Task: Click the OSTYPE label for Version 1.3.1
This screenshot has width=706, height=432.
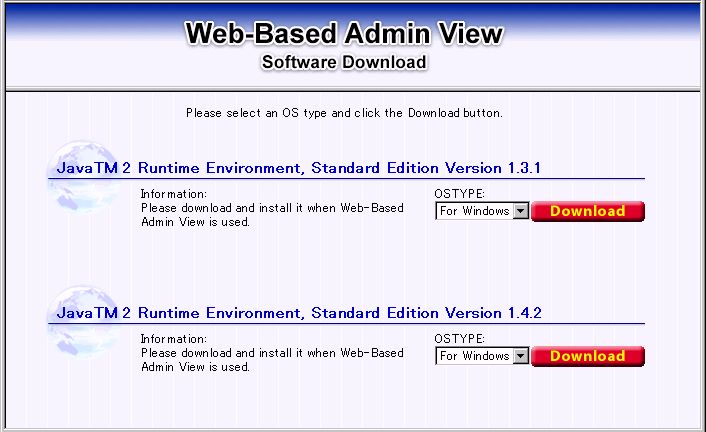Action: [x=459, y=194]
